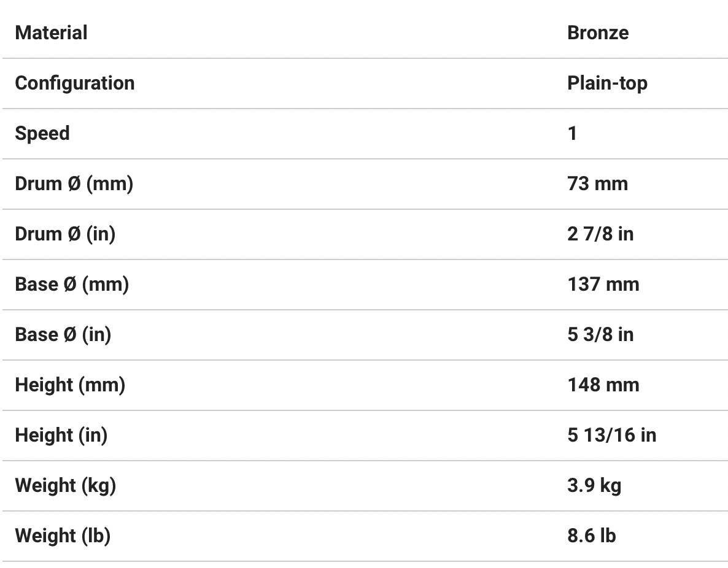The height and width of the screenshot is (568, 728).
Task: Select the Plain-top configuration value
Action: point(607,83)
